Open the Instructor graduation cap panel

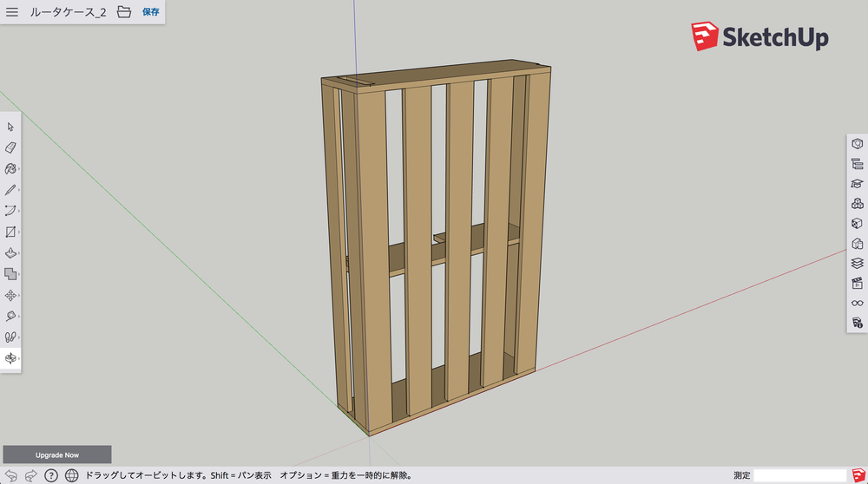point(857,184)
